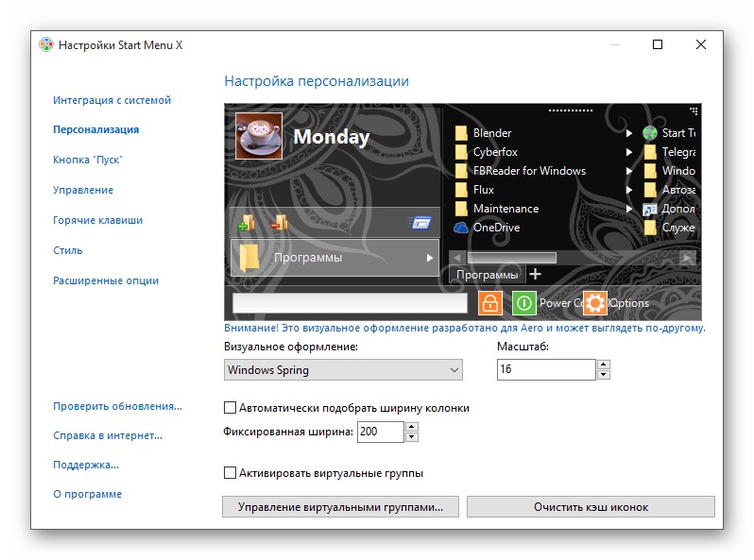Click the search box in menu preview
This screenshot has width=754, height=560.
pos(350,303)
